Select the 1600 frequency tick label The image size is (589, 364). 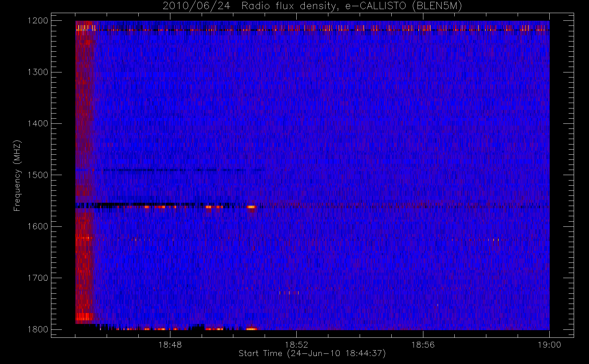click(x=38, y=226)
